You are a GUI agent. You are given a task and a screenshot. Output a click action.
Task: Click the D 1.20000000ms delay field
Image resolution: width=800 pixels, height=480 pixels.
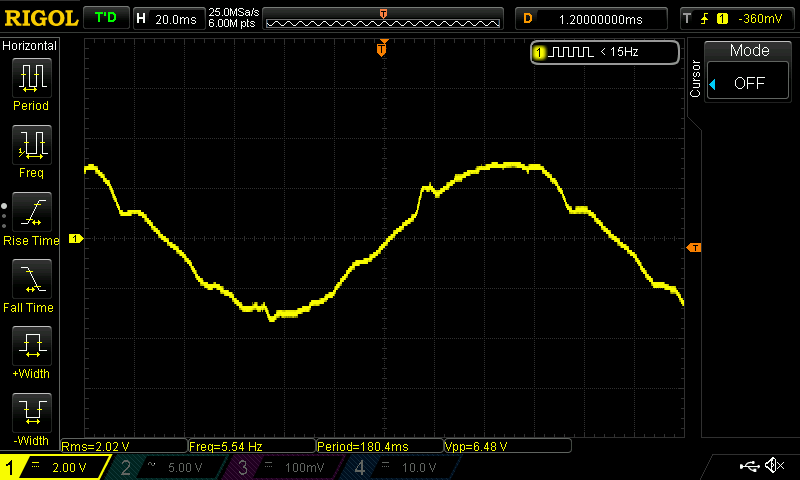click(x=591, y=19)
